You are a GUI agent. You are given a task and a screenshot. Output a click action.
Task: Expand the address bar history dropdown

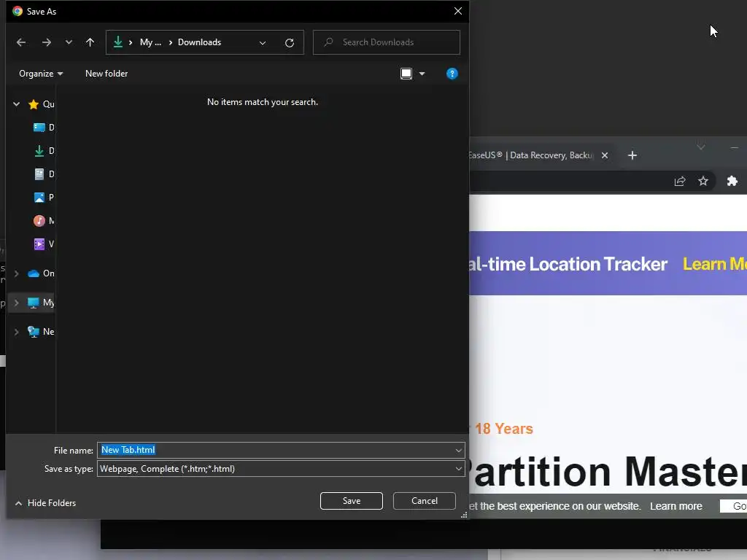click(x=263, y=43)
